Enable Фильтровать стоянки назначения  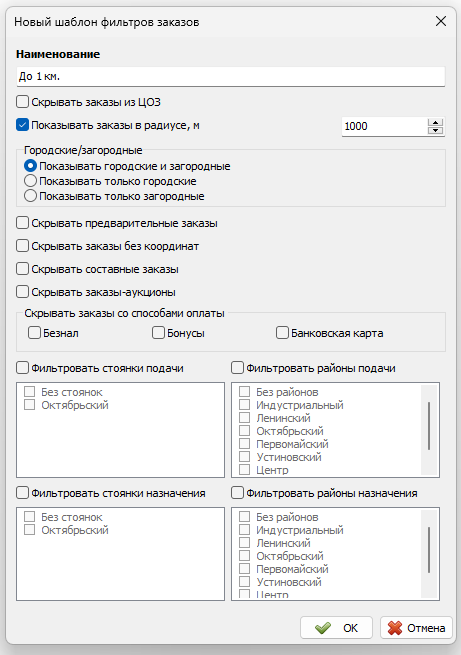click(23, 493)
